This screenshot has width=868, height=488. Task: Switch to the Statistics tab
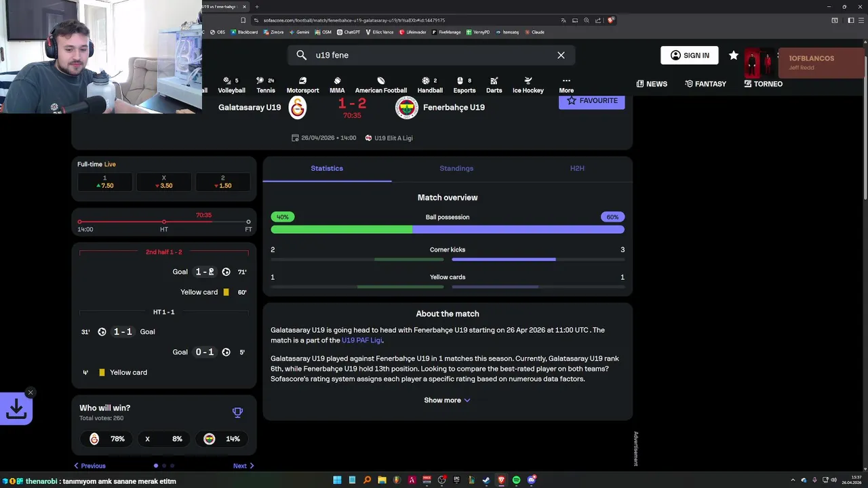point(327,168)
